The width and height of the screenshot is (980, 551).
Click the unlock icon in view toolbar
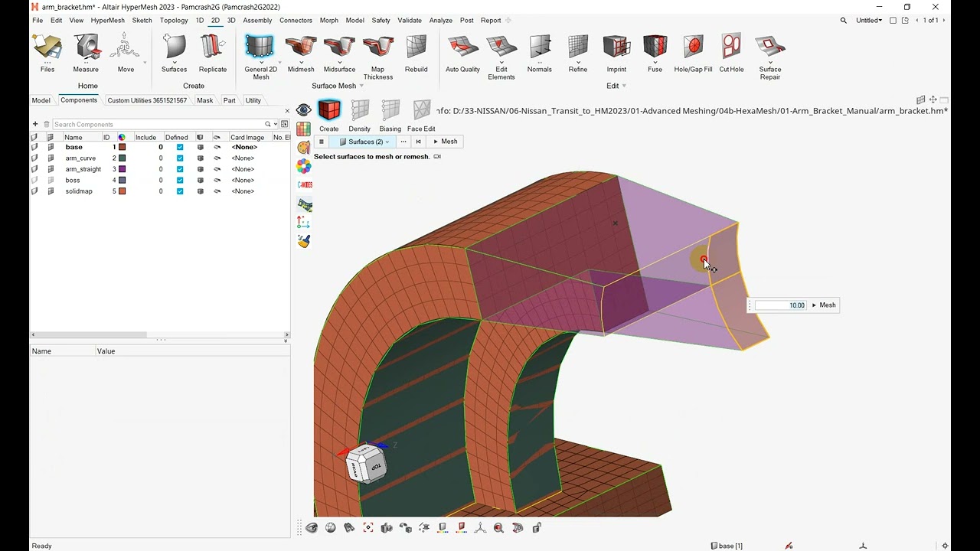[x=537, y=527]
